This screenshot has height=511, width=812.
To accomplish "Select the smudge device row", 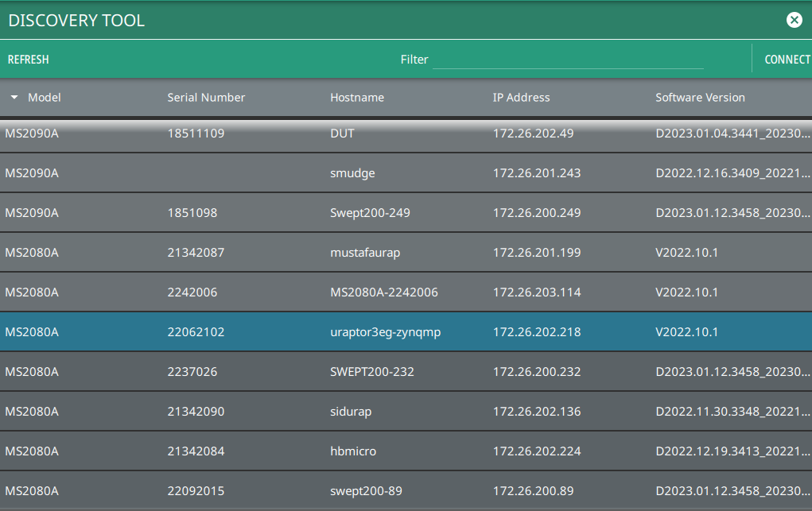I will [352, 173].
